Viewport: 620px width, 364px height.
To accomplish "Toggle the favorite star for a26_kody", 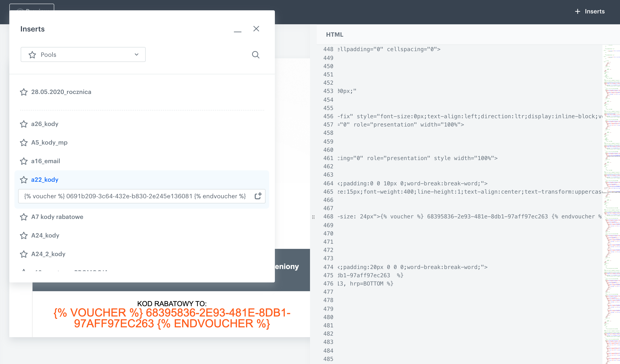I will click(x=24, y=124).
